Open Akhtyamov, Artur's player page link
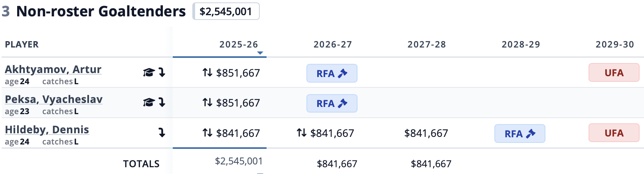This screenshot has width=644, height=174. tap(53, 69)
